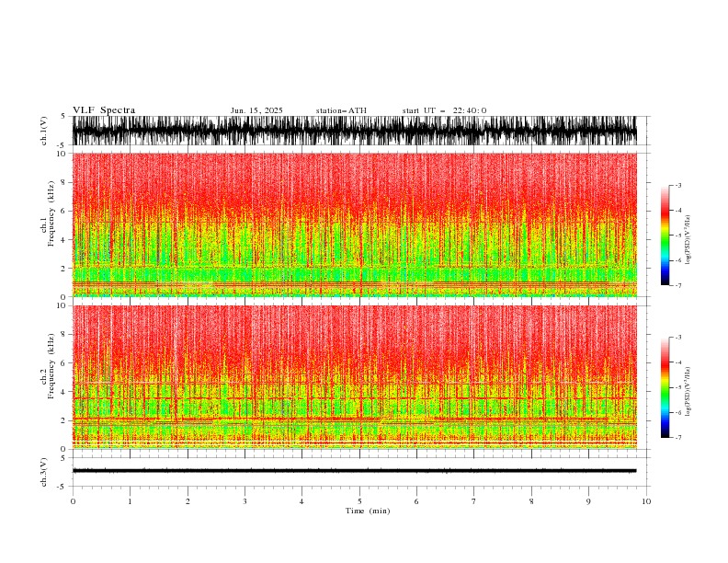This screenshot has width=728, height=563.
Task: Click the ch.1 colorbar 'log(PSD)(V²/Hz)' label
Action: [x=688, y=240]
